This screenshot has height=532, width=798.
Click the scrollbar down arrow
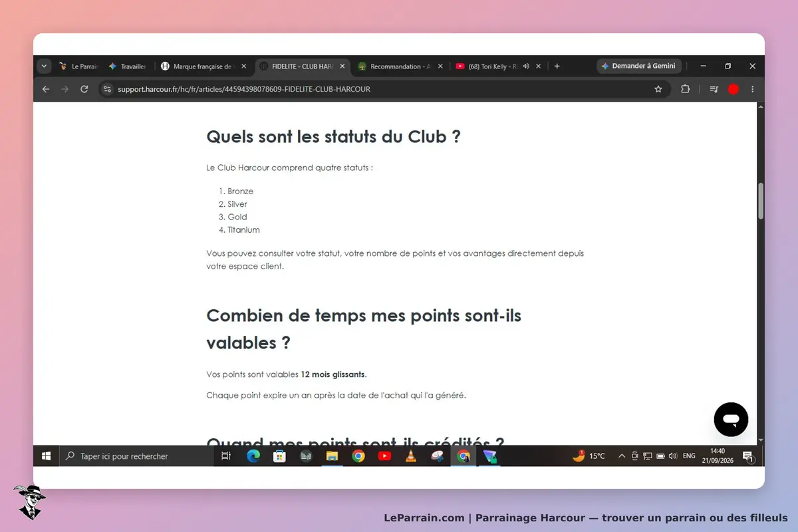761,441
